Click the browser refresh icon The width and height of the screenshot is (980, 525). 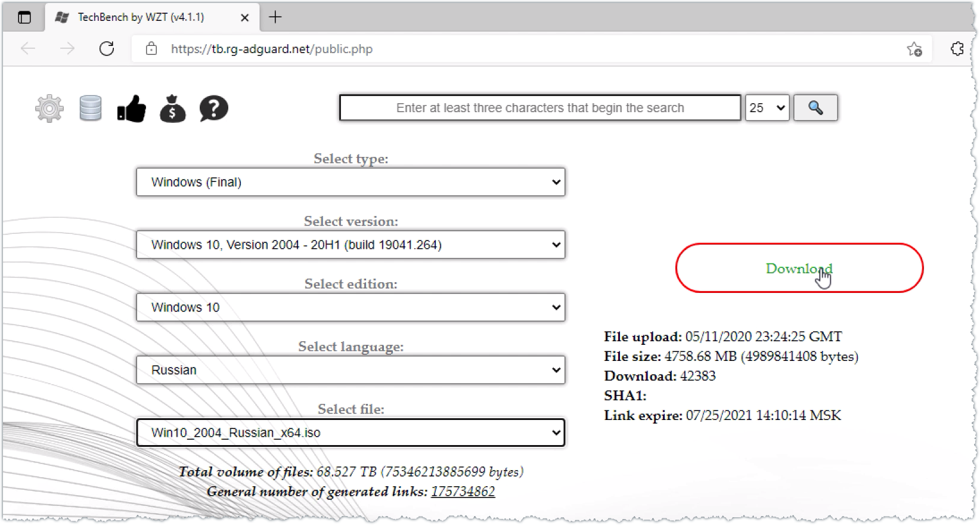click(x=107, y=49)
